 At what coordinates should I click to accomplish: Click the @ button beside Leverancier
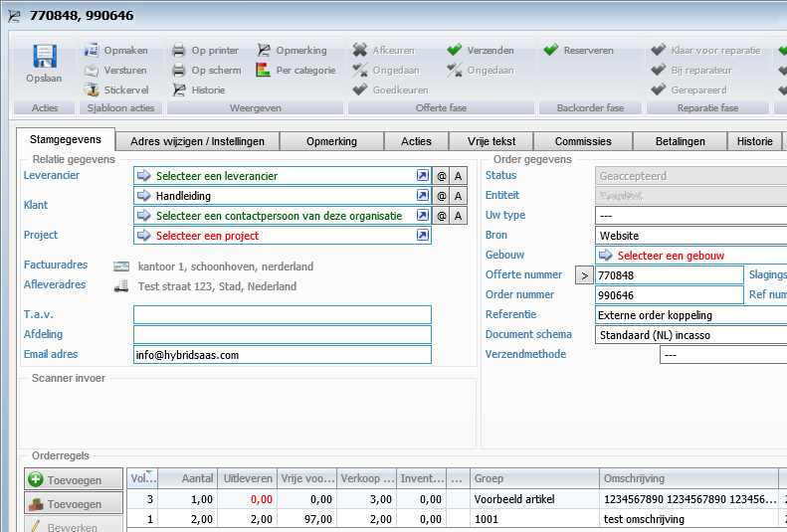coord(441,176)
